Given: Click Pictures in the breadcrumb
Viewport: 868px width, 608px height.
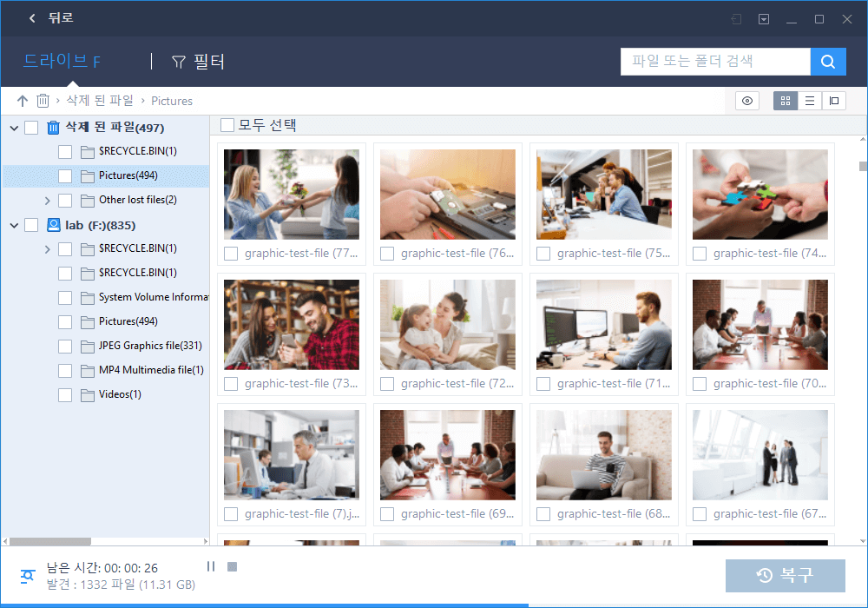Looking at the screenshot, I should pos(172,101).
